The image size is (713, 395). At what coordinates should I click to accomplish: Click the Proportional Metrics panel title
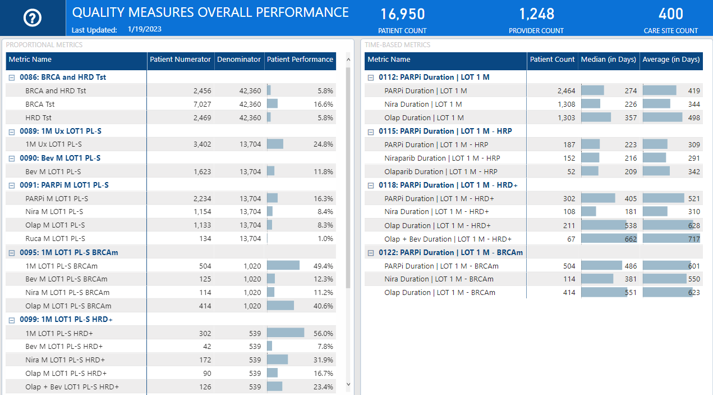44,45
